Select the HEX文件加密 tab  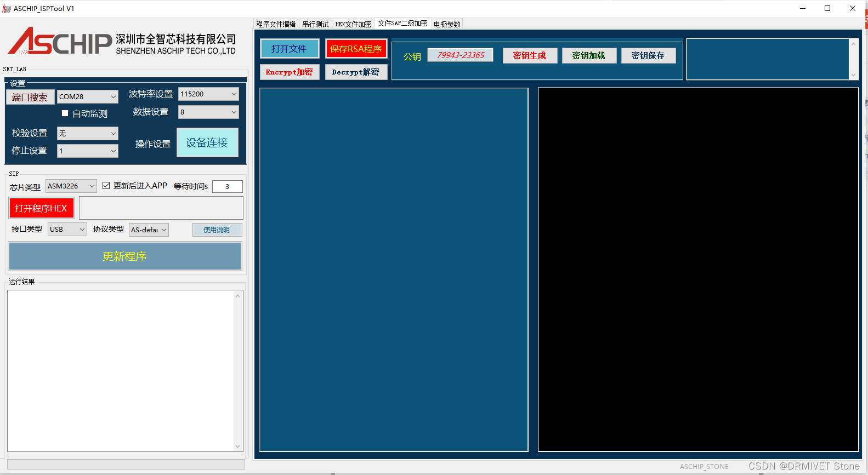point(353,24)
